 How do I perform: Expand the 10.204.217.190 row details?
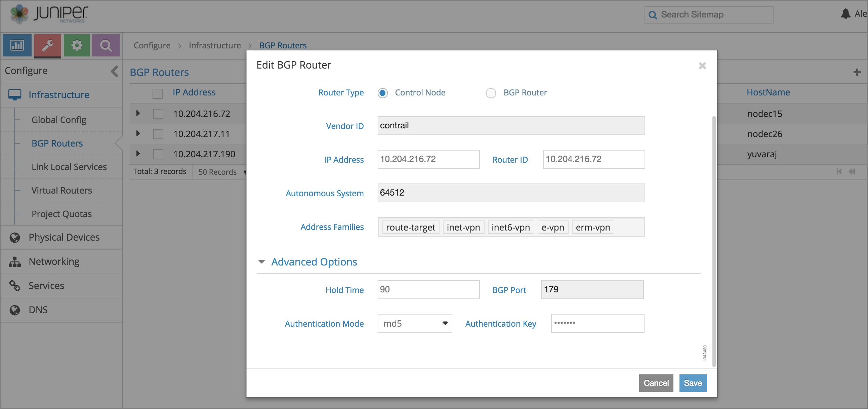pyautogui.click(x=138, y=154)
